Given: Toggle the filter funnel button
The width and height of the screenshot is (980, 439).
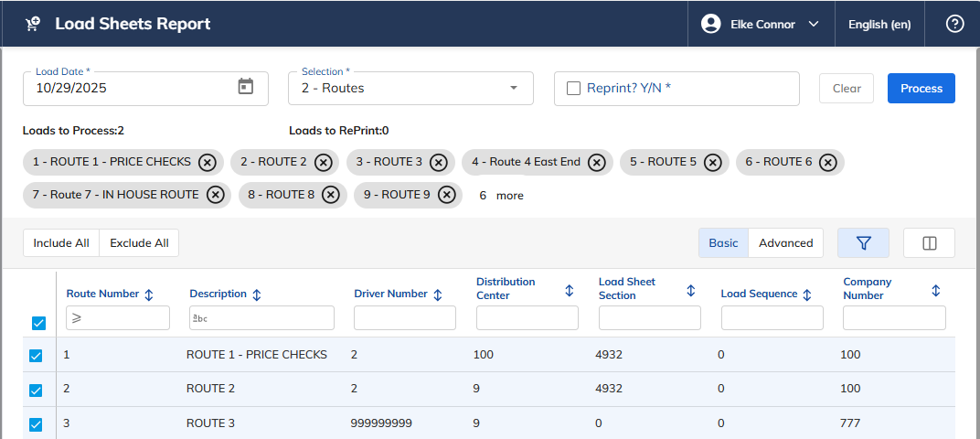Looking at the screenshot, I should point(863,242).
